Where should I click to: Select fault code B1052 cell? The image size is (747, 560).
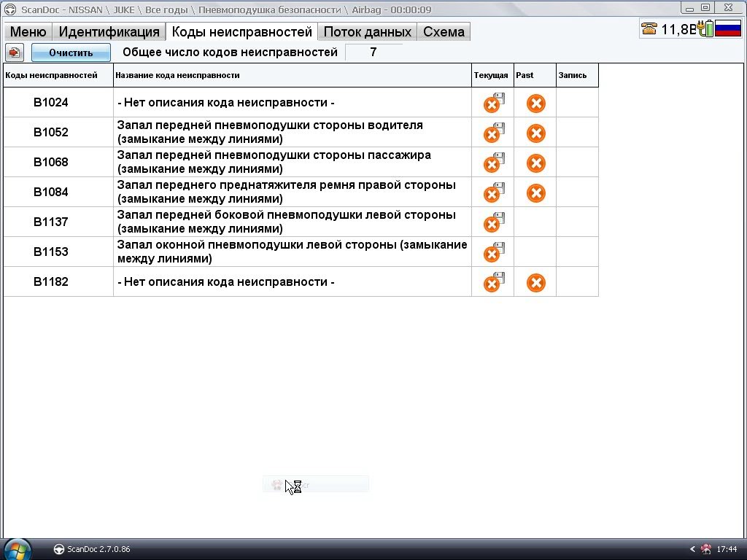(x=58, y=133)
